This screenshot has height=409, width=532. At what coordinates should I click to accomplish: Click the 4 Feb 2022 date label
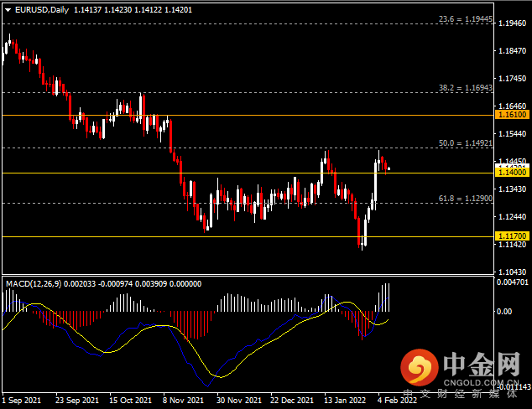(x=397, y=400)
